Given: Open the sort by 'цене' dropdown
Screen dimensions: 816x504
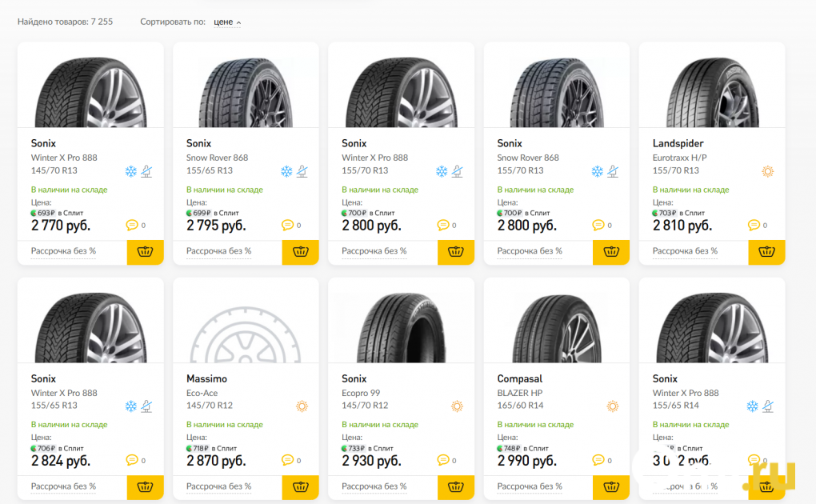Looking at the screenshot, I should tap(227, 22).
